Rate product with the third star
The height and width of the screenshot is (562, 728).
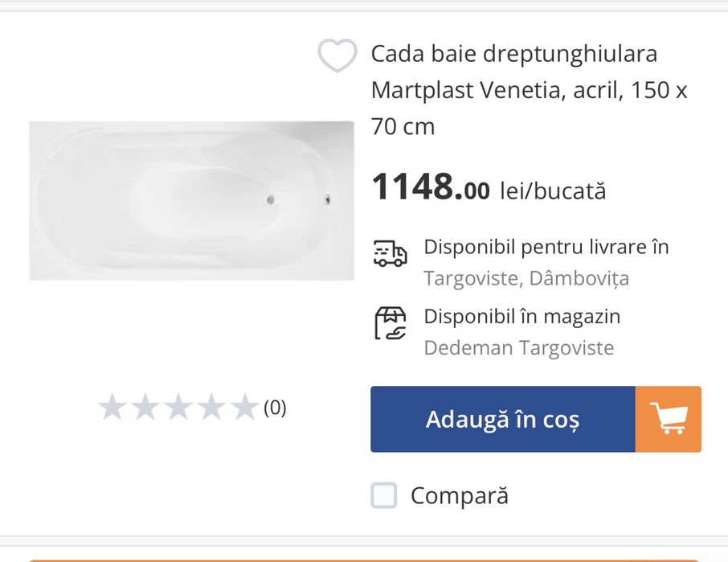coord(178,408)
